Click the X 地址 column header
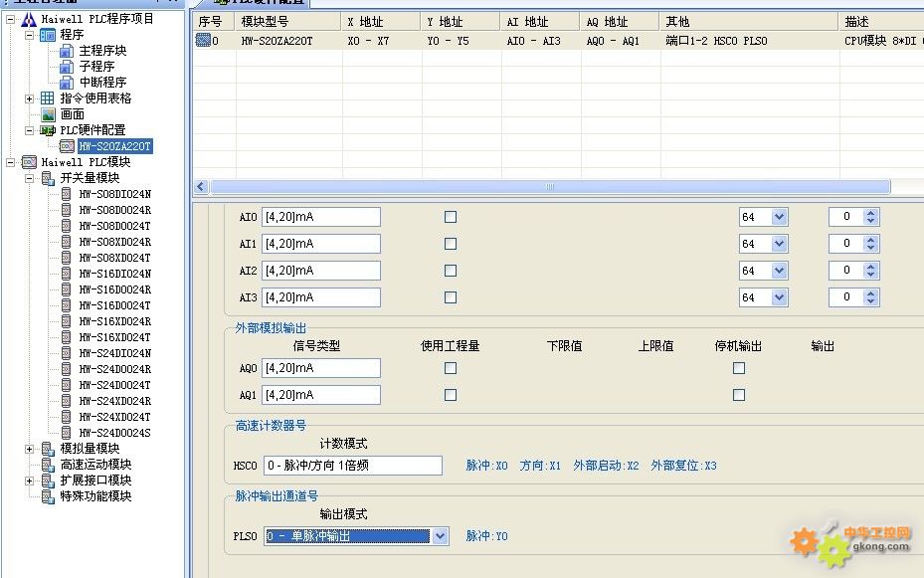The image size is (924, 578). pyautogui.click(x=381, y=22)
